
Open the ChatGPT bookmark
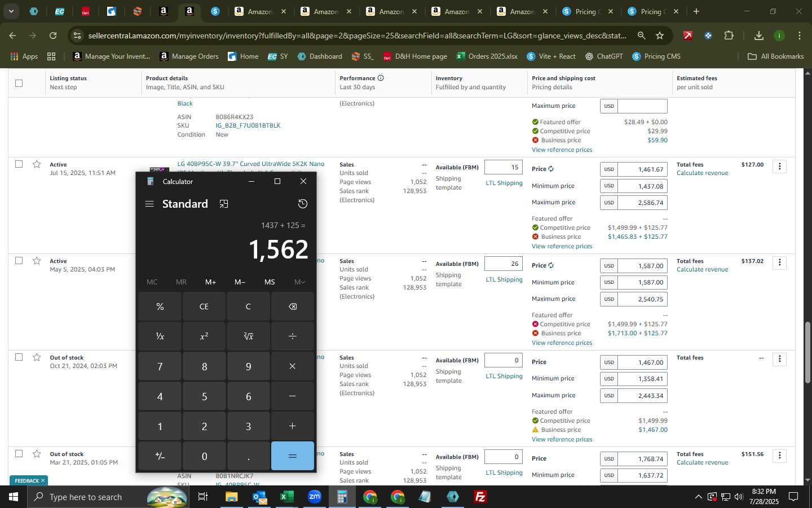[x=604, y=56]
